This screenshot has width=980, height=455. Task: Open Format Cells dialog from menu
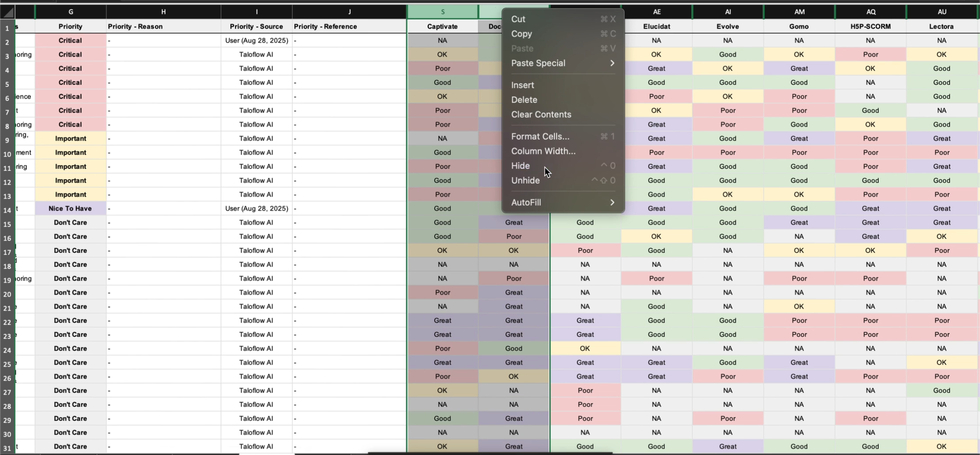(x=540, y=136)
